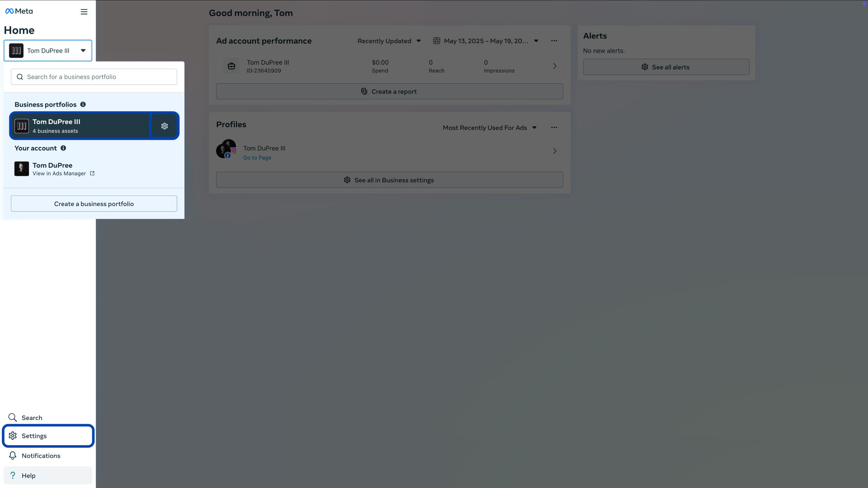Click info icon beside Your account
This screenshot has height=488, width=868.
pos(63,148)
